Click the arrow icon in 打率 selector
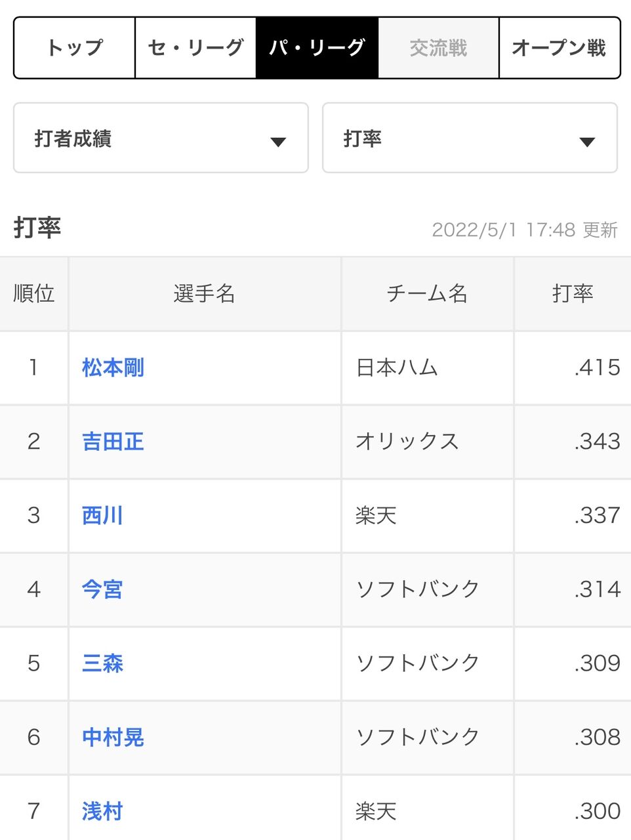Screen dimensions: 631x840 click(x=587, y=142)
